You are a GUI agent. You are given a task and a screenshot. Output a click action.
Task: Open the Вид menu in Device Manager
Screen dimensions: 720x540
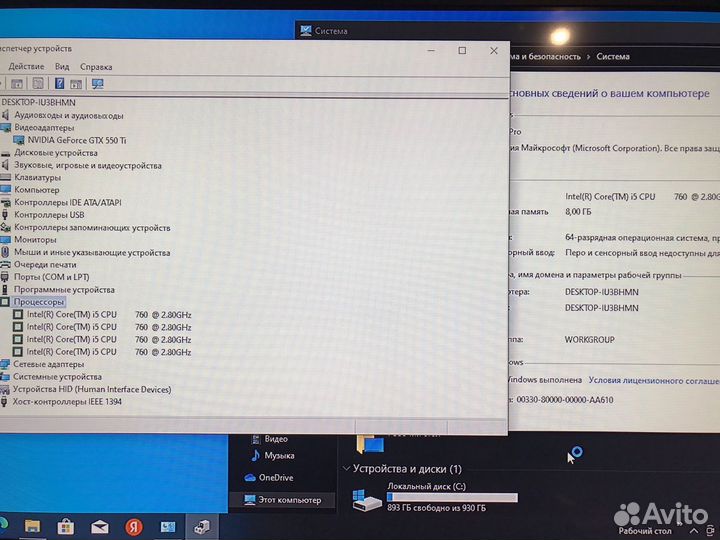tap(62, 67)
